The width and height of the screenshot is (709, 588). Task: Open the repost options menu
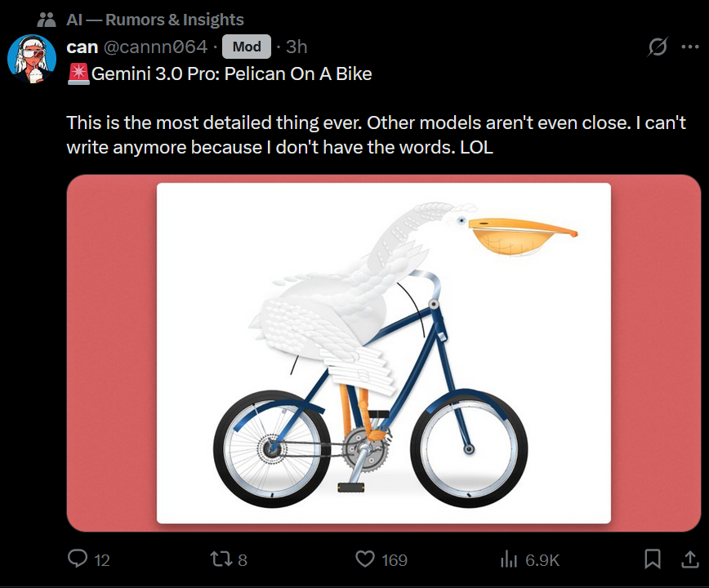pyautogui.click(x=221, y=559)
